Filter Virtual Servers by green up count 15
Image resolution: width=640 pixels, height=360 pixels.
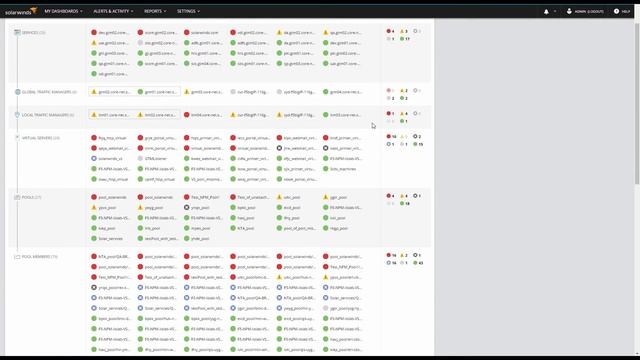418,144
